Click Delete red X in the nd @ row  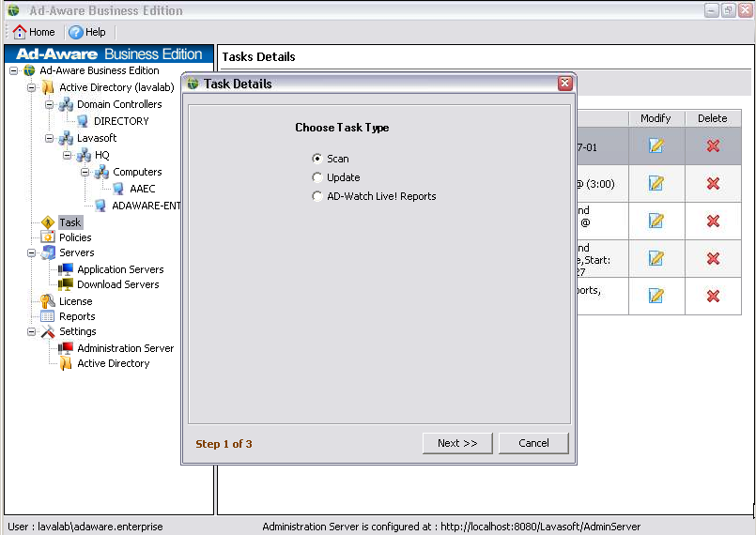coord(713,221)
